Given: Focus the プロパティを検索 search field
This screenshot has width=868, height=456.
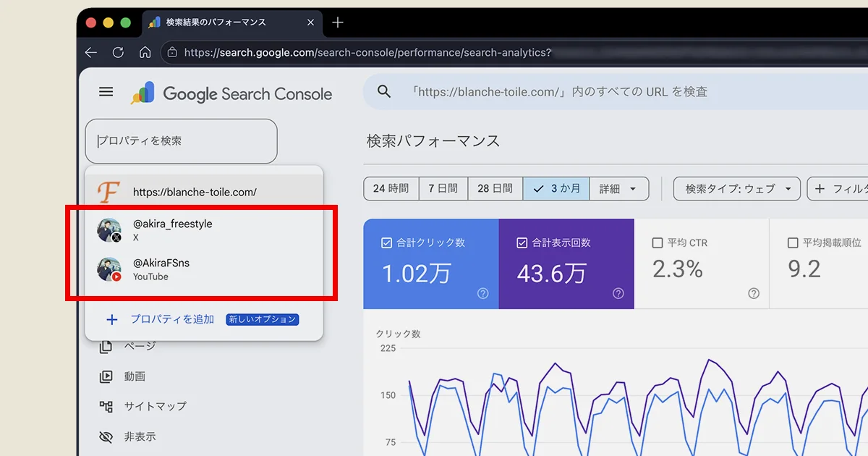Looking at the screenshot, I should pos(181,141).
